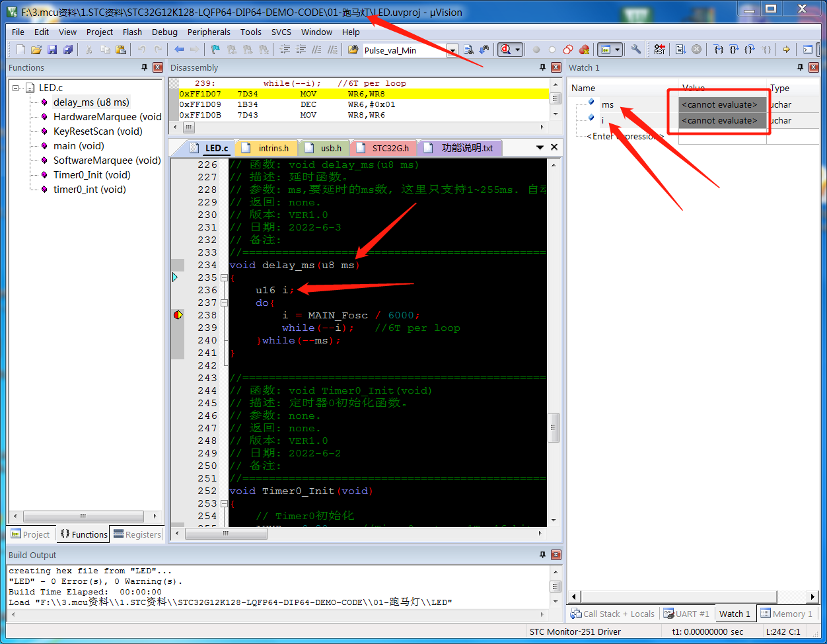Click the Step Into braces icon
This screenshot has height=644, width=827.
(x=719, y=50)
